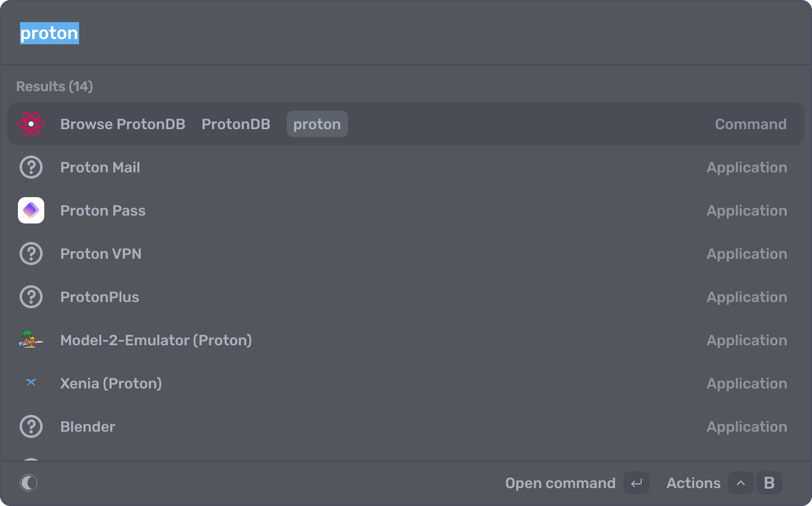
Task: Click the Xenia chip icon
Action: tap(31, 383)
